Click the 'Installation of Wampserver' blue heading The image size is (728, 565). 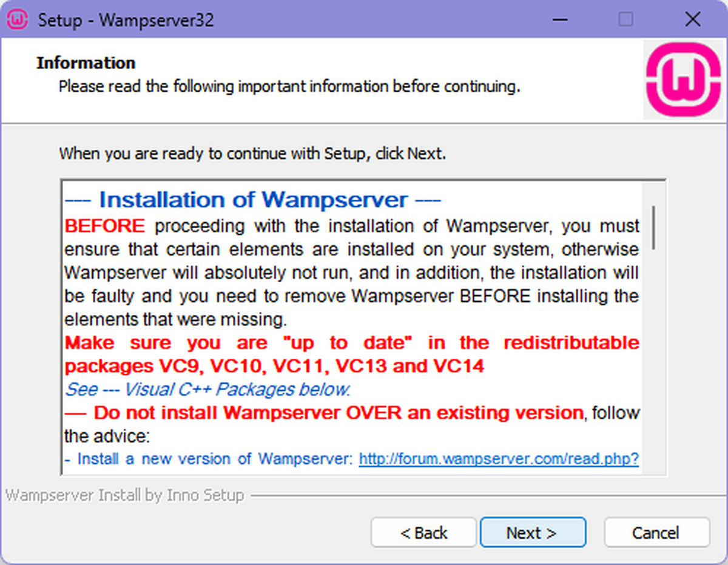click(253, 200)
